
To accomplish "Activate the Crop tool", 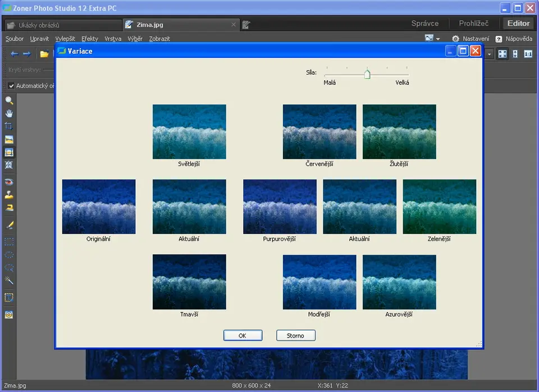I will 9,127.
